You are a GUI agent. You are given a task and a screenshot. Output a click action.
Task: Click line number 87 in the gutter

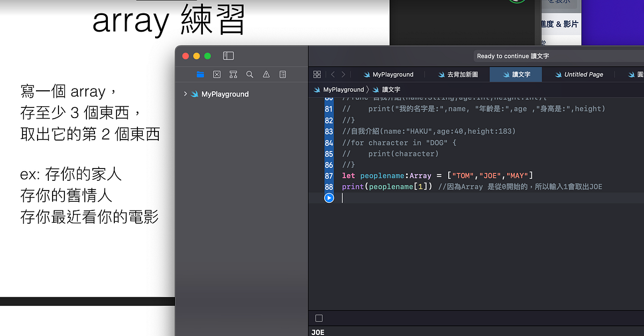pyautogui.click(x=328, y=176)
